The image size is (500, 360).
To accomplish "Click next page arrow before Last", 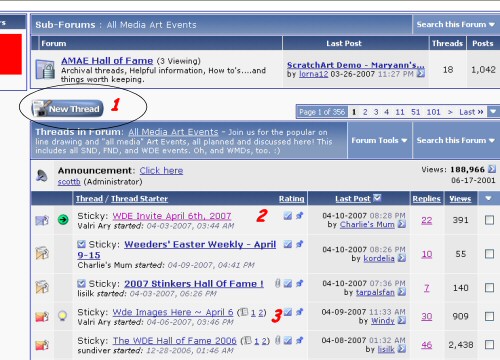I will [x=450, y=112].
